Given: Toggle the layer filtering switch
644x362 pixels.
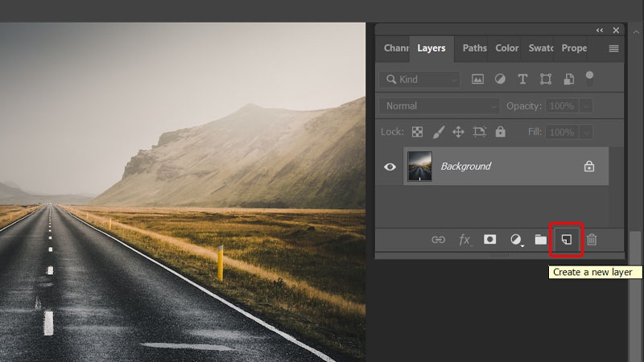Looking at the screenshot, I should tap(589, 79).
